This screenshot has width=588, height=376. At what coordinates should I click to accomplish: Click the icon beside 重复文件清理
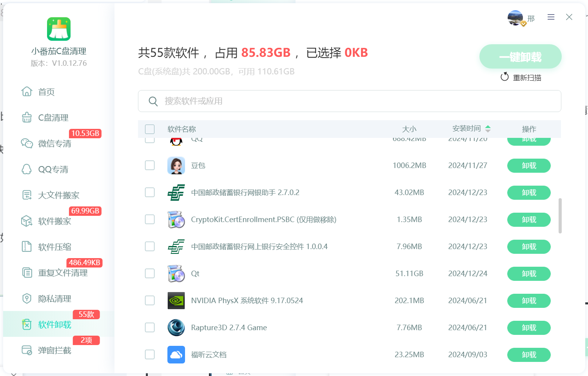[27, 273]
